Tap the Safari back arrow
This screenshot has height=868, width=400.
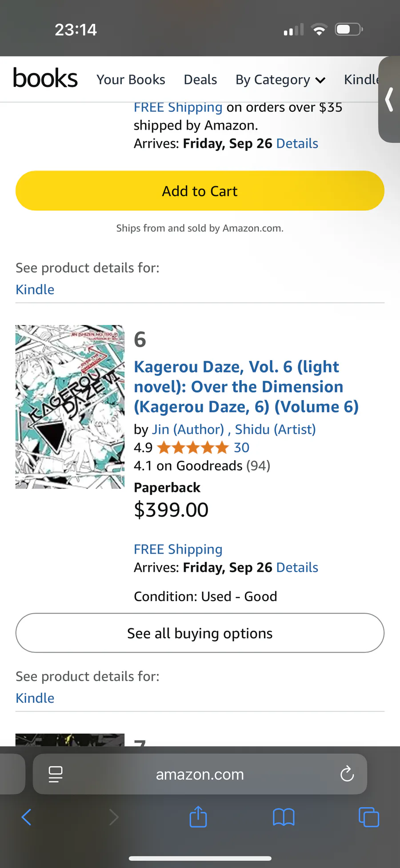pyautogui.click(x=27, y=817)
